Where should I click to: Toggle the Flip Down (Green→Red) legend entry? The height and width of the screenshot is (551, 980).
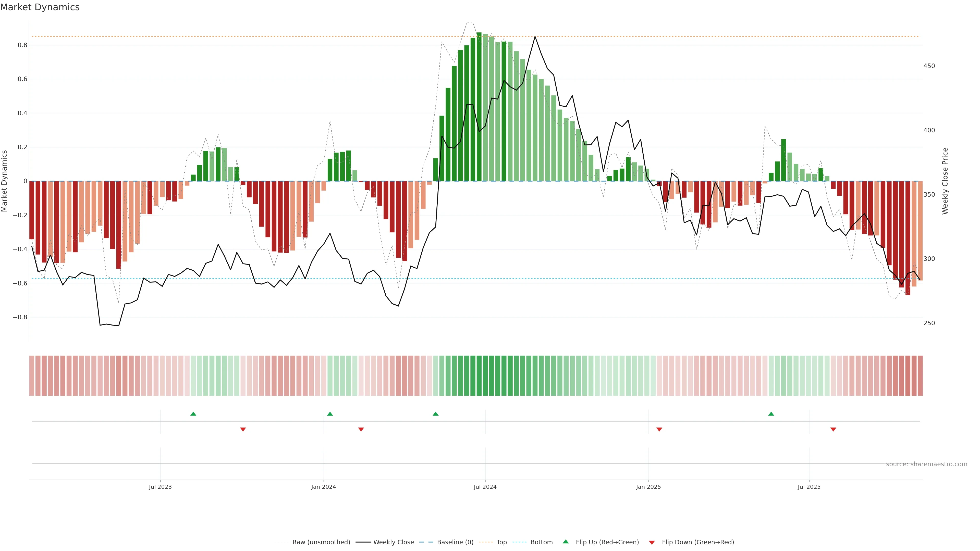coord(698,542)
